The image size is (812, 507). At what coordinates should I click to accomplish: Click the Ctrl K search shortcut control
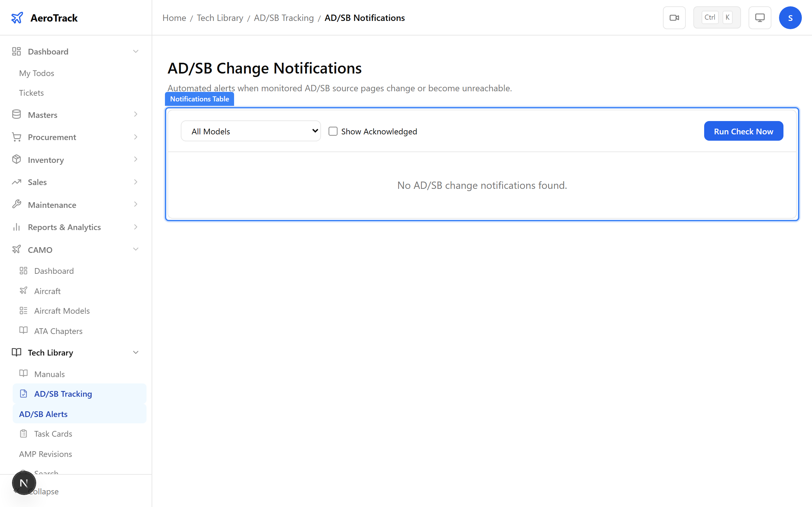click(x=717, y=17)
